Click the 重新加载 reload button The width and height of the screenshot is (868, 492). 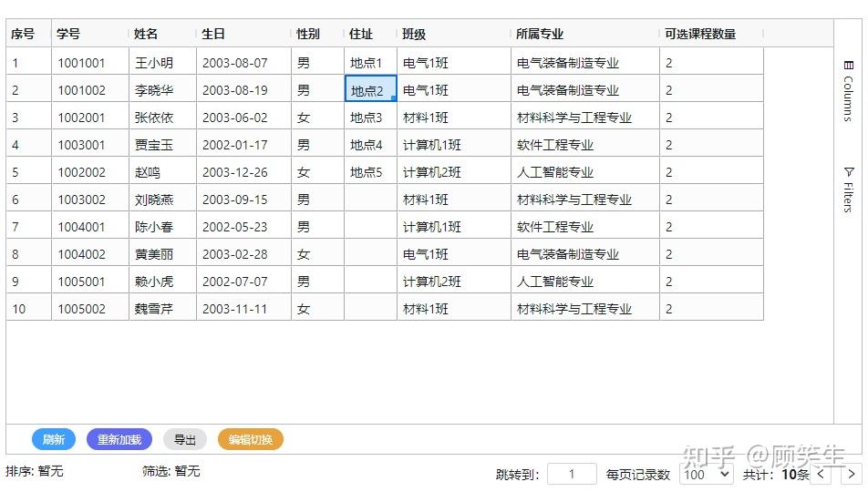click(119, 439)
